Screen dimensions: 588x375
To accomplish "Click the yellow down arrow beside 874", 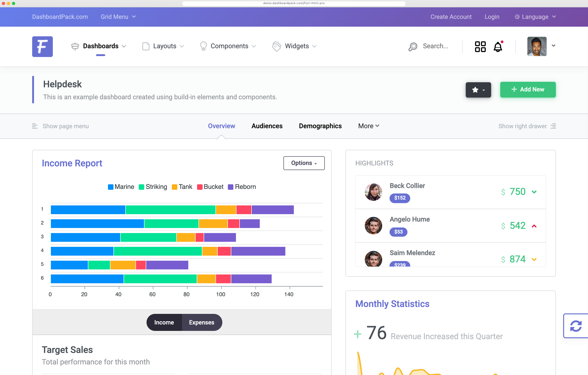I will pyautogui.click(x=534, y=259).
